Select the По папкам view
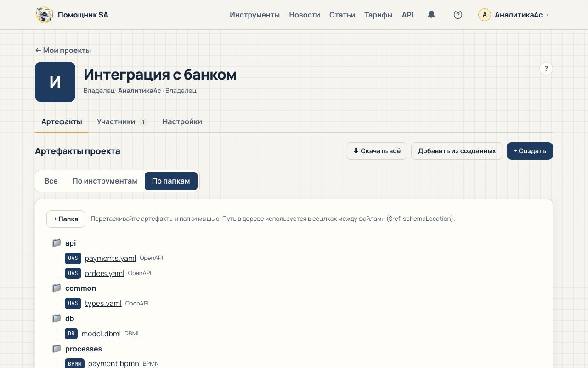 point(171,181)
